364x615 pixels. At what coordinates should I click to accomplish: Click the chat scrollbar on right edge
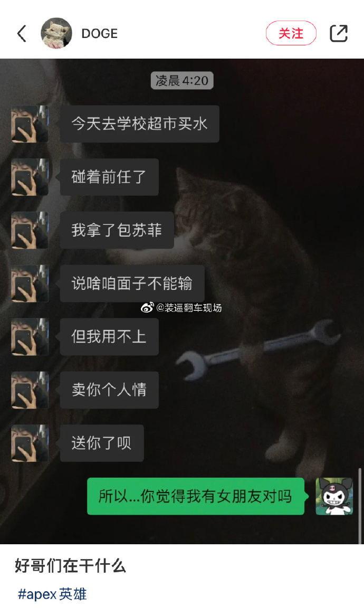359,505
